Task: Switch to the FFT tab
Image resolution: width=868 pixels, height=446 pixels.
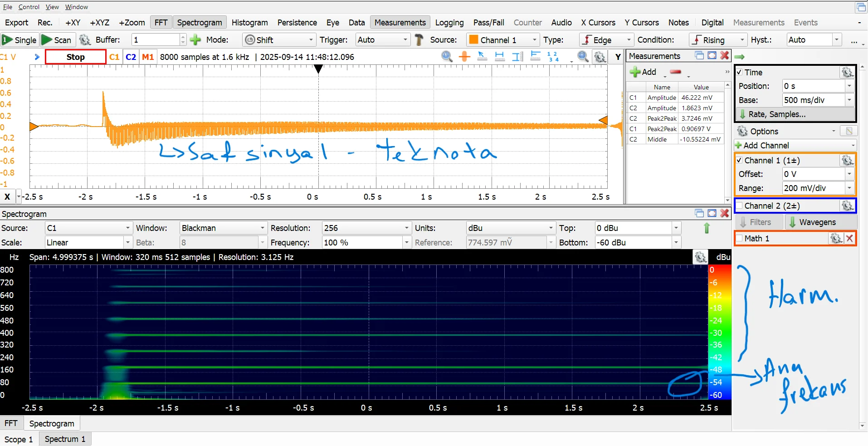Action: coord(11,423)
